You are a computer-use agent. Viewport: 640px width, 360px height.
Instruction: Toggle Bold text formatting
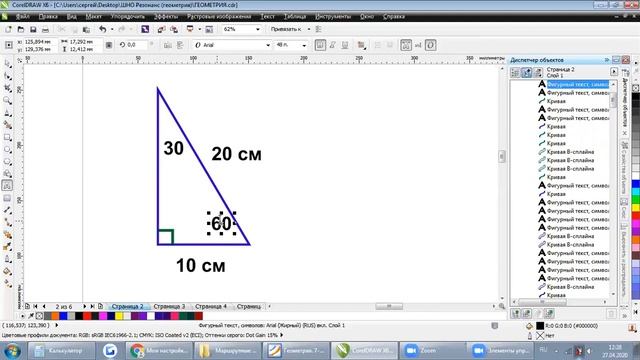coord(320,45)
